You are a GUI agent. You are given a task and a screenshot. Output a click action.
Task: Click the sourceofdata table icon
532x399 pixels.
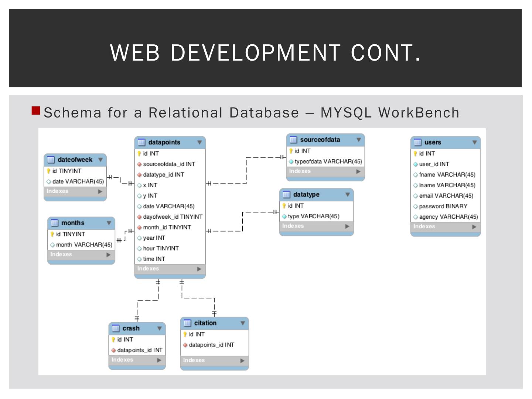293,140
